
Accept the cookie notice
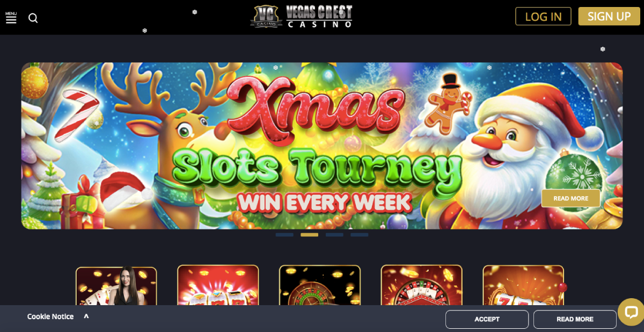[x=487, y=319]
